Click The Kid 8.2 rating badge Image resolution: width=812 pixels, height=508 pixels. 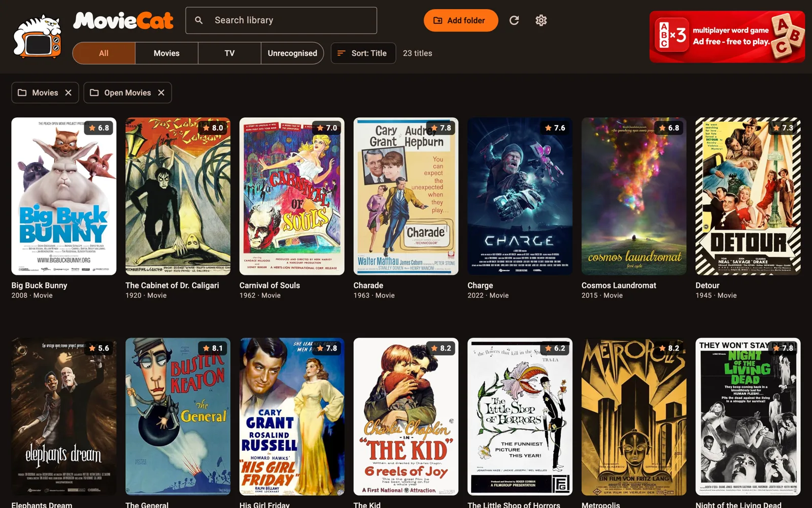[x=441, y=348]
